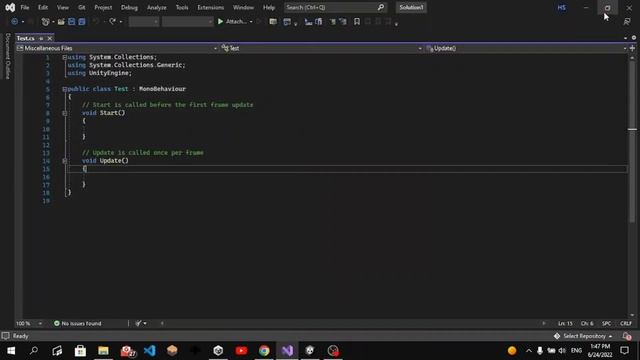Open the Git menu
This screenshot has width=640, height=360.
point(82,7)
